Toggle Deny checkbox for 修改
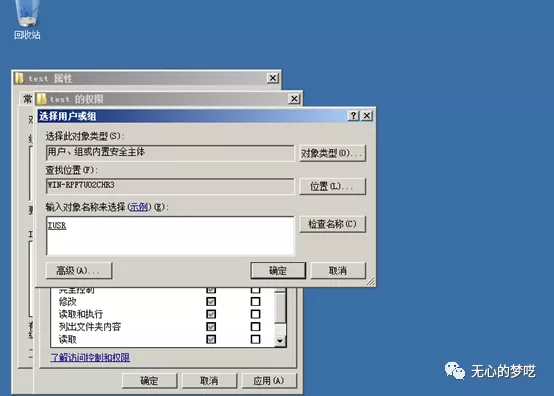 255,302
